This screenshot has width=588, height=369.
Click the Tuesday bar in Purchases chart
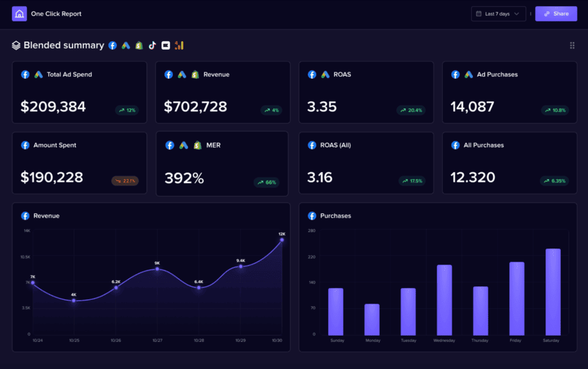click(408, 312)
